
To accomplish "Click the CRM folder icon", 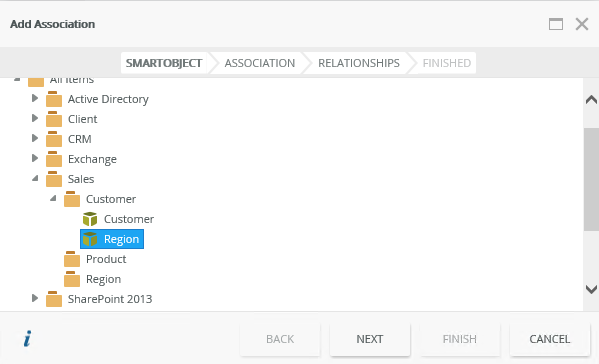I will click(54, 139).
